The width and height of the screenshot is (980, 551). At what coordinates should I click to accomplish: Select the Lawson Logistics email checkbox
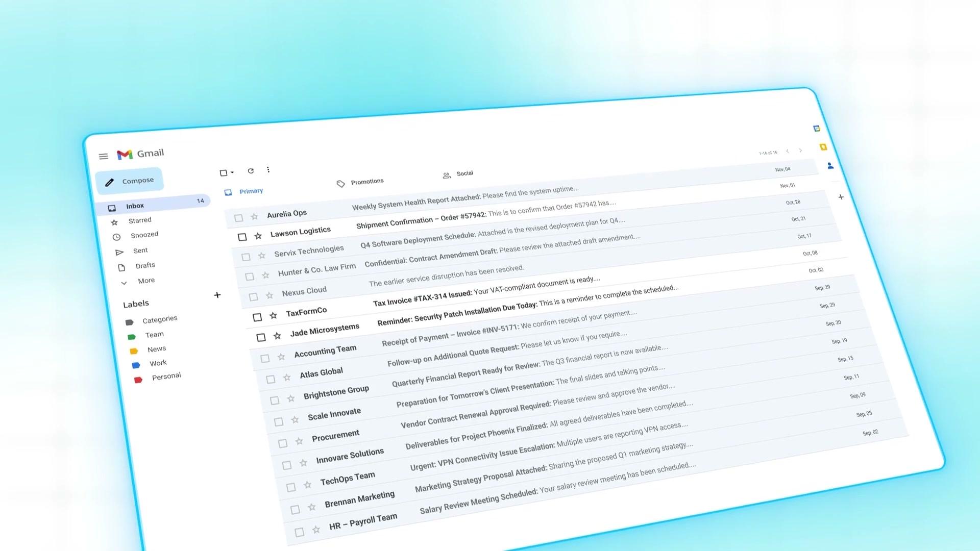242,237
